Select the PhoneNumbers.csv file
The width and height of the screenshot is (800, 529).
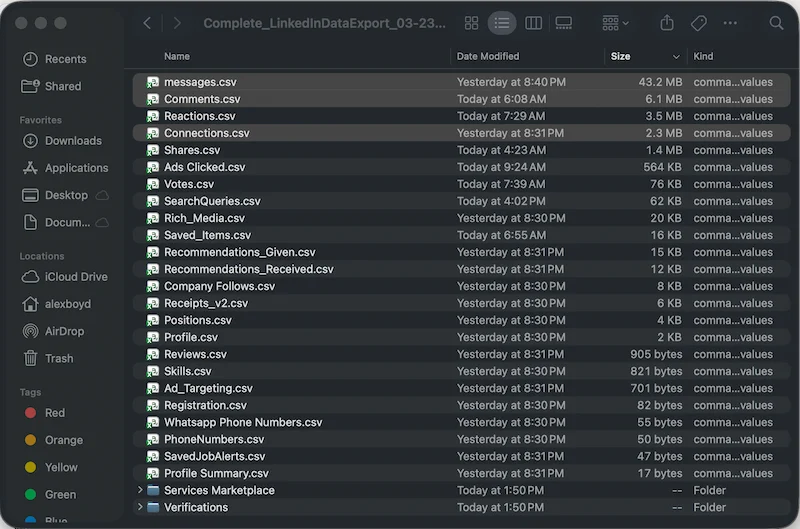point(462,439)
